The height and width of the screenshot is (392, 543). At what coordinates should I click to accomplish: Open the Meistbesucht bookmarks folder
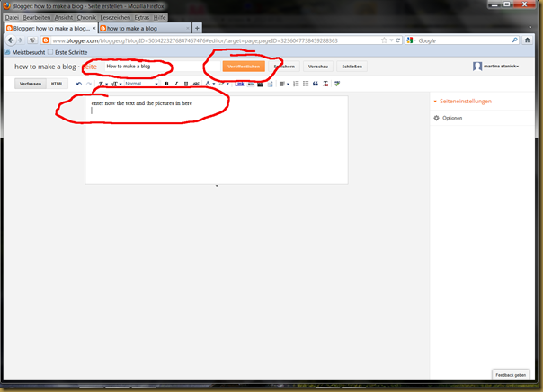point(25,52)
